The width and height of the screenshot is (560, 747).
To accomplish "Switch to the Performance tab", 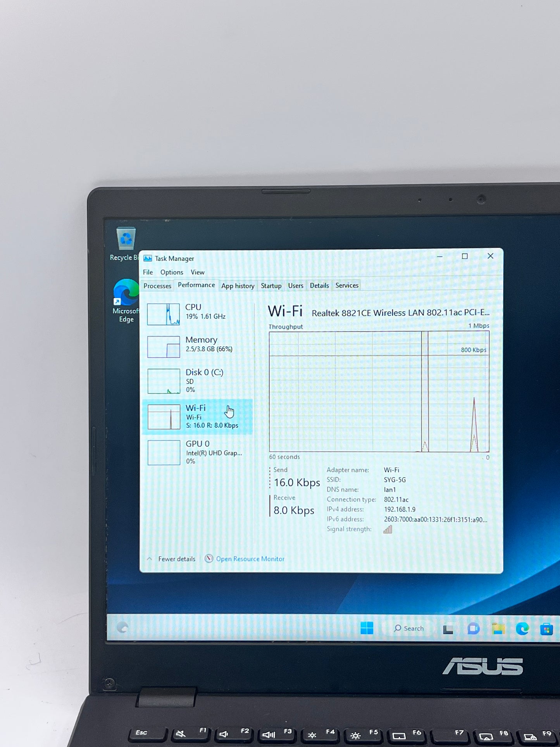I will pyautogui.click(x=196, y=285).
